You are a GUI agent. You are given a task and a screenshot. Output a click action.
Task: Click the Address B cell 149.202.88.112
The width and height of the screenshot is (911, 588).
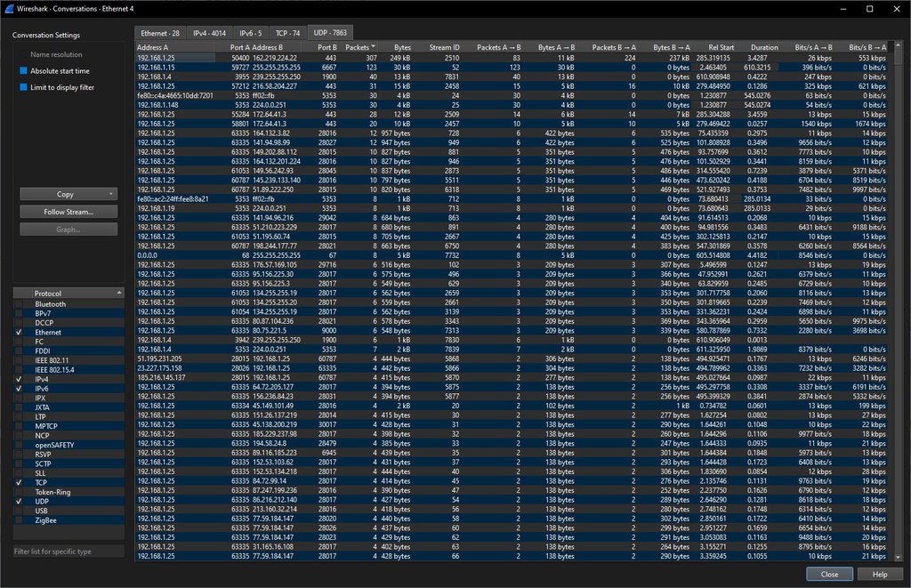(275, 152)
